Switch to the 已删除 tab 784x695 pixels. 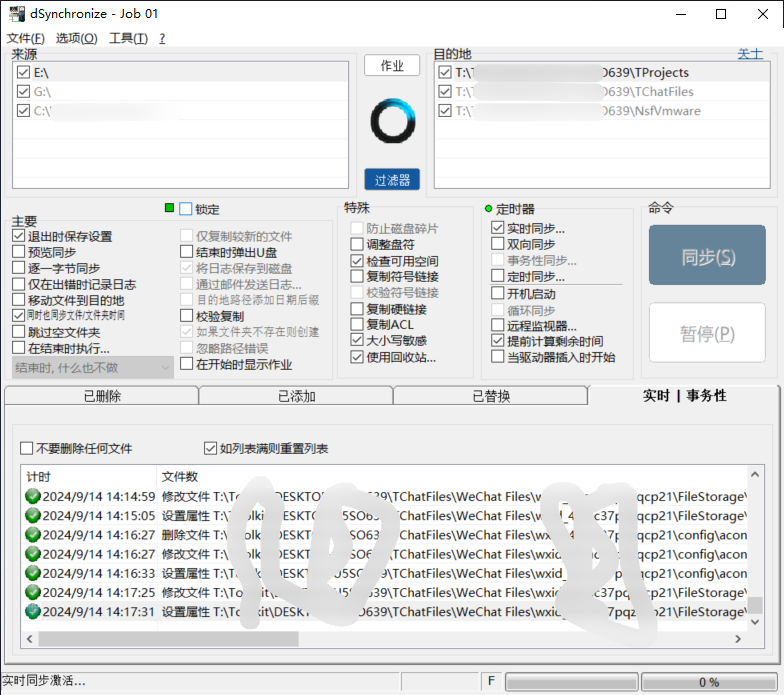tap(102, 396)
